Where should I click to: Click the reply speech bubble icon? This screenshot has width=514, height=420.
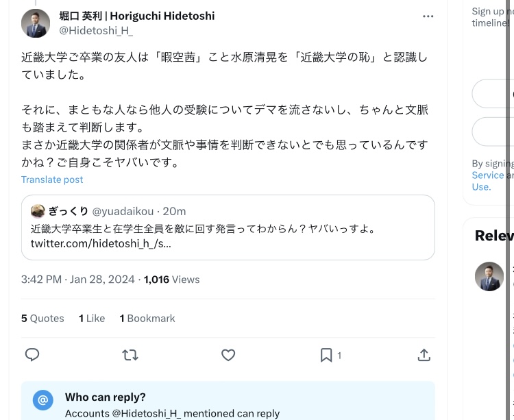32,355
